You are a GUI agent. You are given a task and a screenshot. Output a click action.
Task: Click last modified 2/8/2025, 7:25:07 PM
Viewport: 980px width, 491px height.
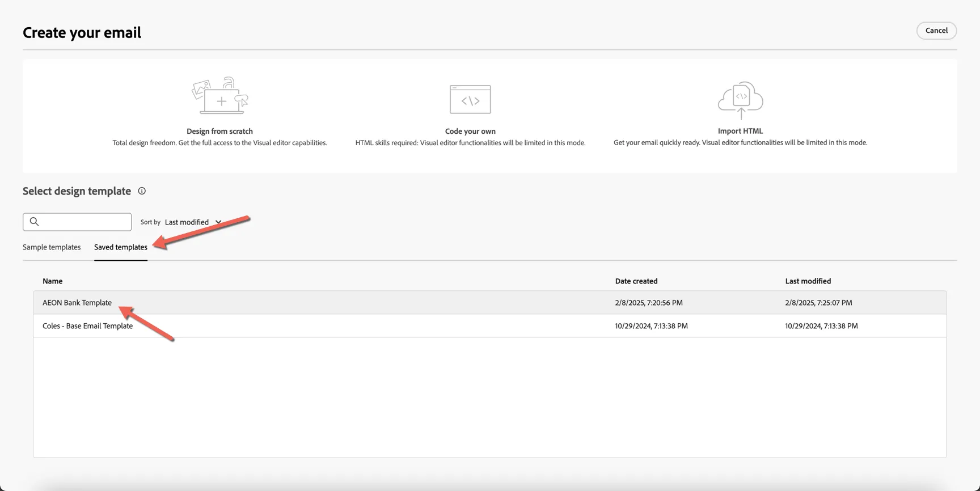pos(818,303)
